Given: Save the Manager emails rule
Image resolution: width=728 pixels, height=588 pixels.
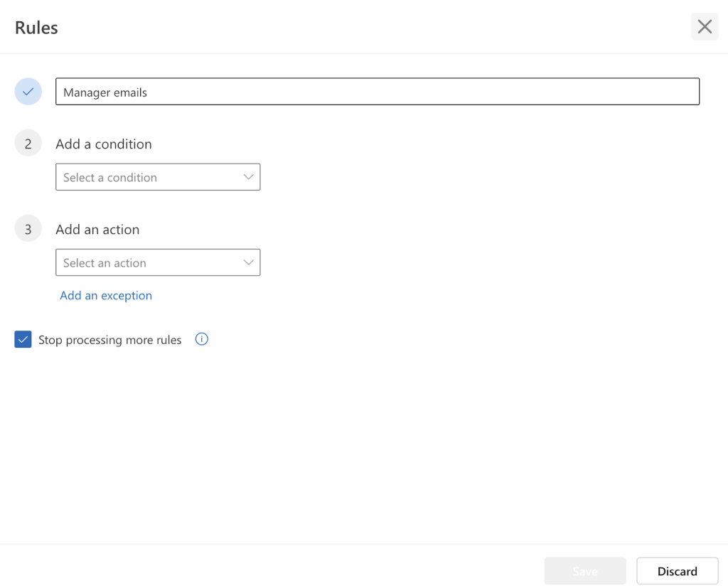Looking at the screenshot, I should [584, 570].
